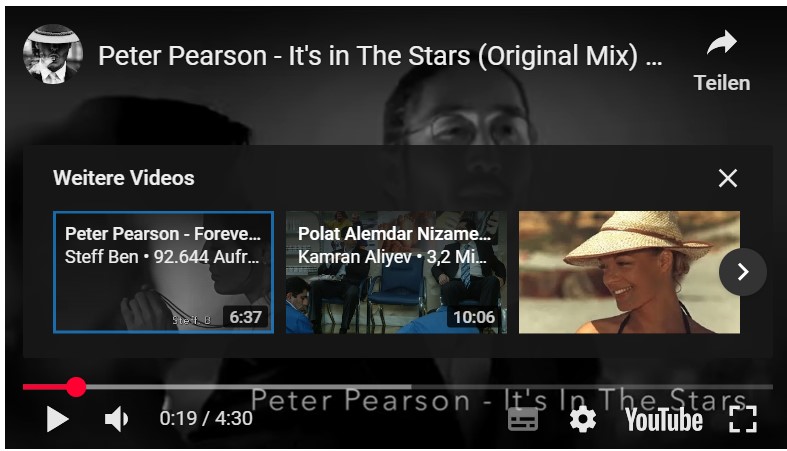Click the Teilen share arrow icon
The image size is (787, 451).
[x=722, y=43]
